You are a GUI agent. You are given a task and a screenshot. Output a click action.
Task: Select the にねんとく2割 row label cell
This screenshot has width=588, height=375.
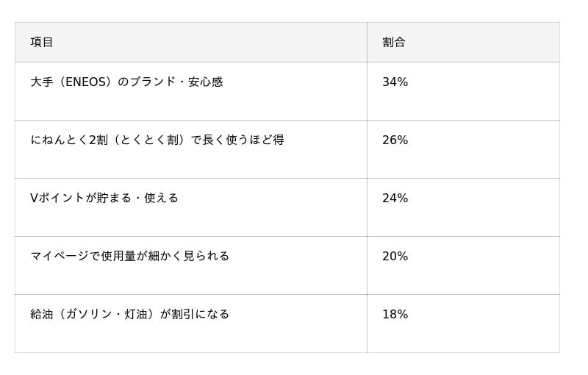pyautogui.click(x=157, y=140)
